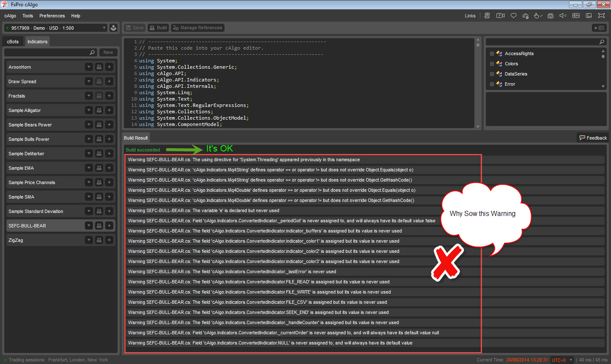
Task: Open dropdown arrow on Draw Spread row
Action: pyautogui.click(x=89, y=81)
